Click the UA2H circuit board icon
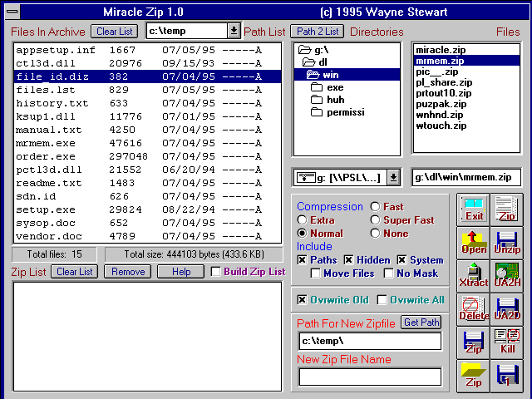 tap(507, 275)
